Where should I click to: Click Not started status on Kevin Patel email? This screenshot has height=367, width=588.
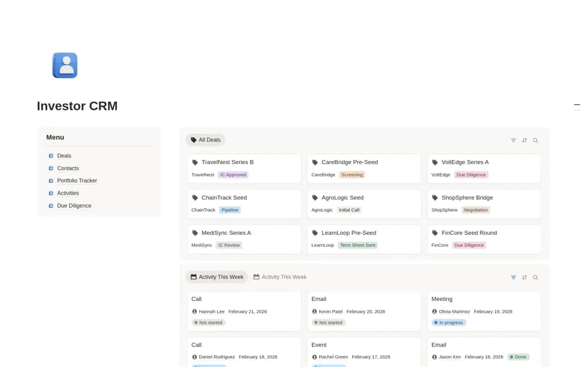tap(329, 323)
